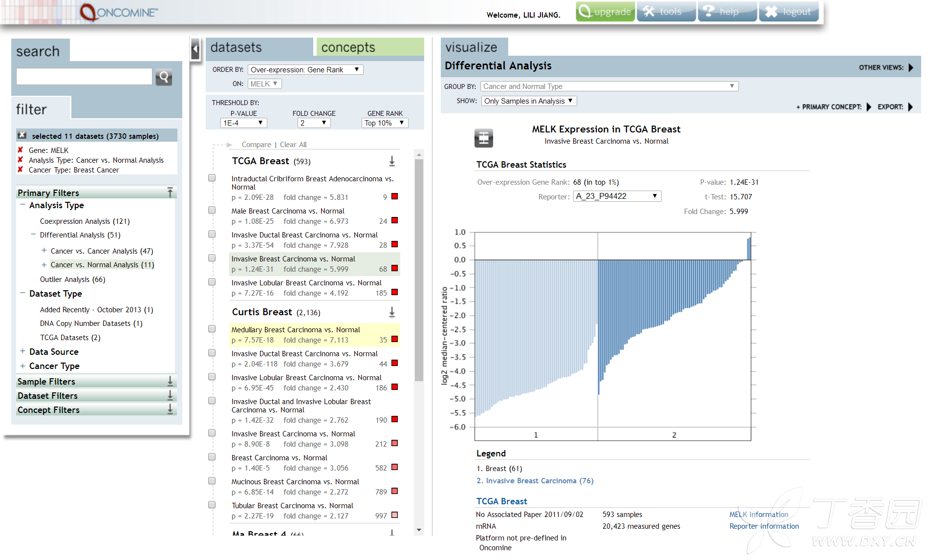Check Medullary Breast Carcinoma checkbox
928x560 pixels.
(x=212, y=329)
